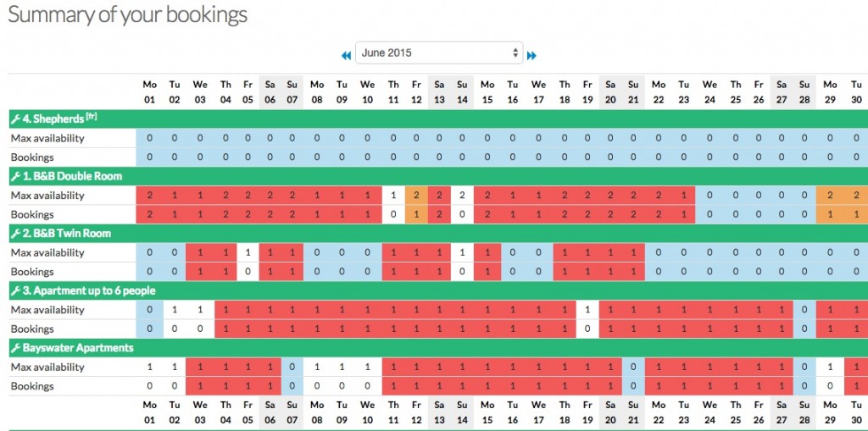Open wrench icon for B&B Double Room
The image size is (868, 431).
15,176
